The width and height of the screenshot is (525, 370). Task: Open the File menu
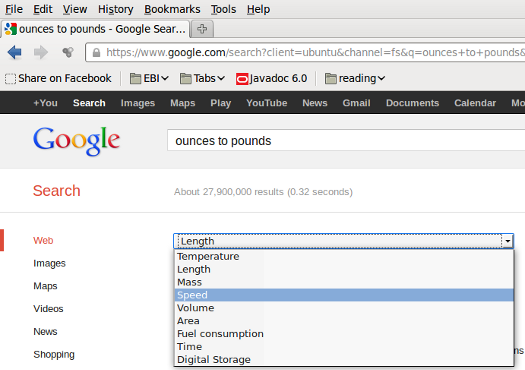14,9
